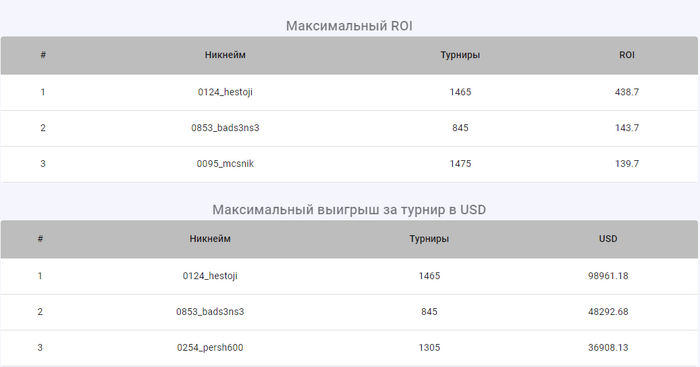This screenshot has height=367, width=700.
Task: Select winnings value 98961.18
Action: [608, 276]
